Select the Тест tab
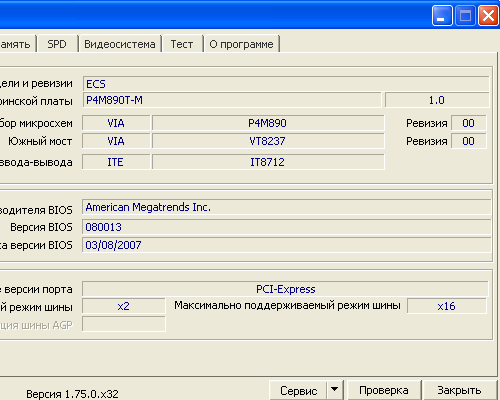 [182, 44]
